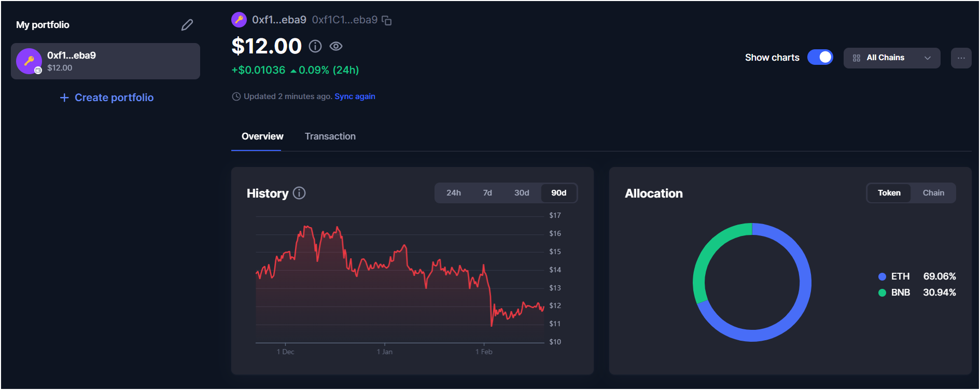
Task: Click the info icon next to $12.00
Action: [x=315, y=46]
